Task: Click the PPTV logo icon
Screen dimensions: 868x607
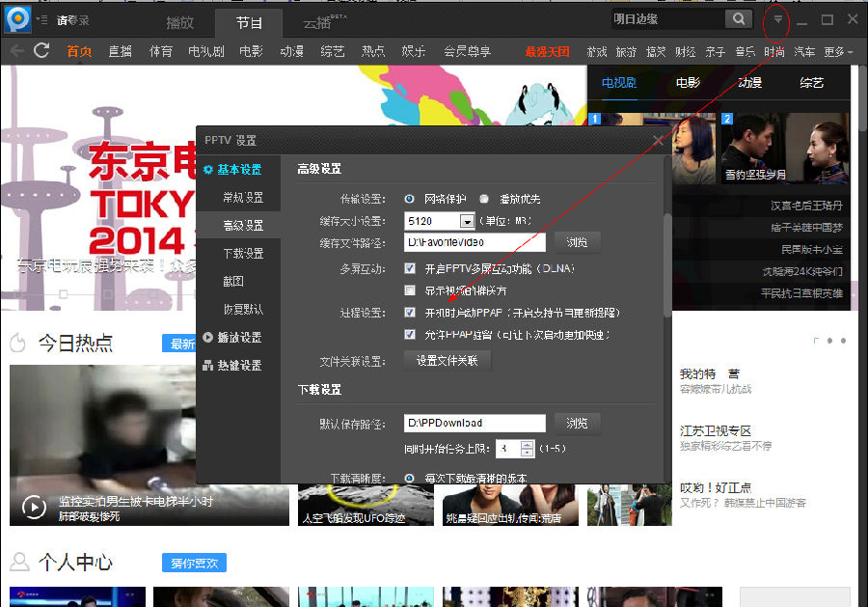Action: tap(16, 19)
